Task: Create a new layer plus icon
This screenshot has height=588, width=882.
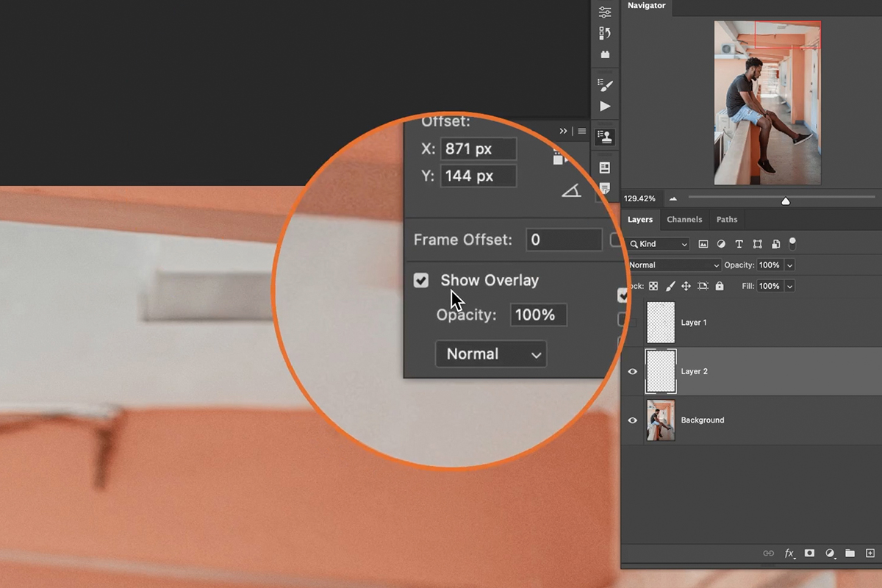Action: [870, 553]
